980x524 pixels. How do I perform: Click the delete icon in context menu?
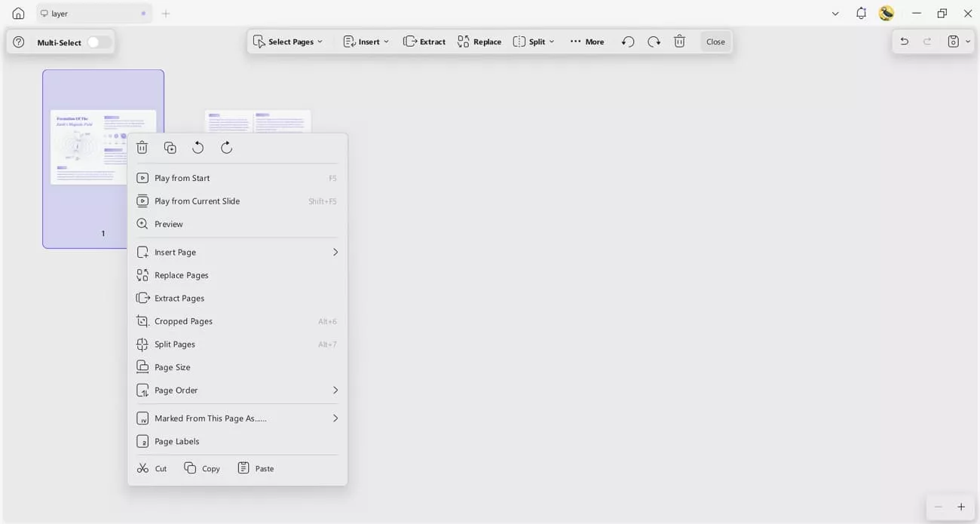142,148
